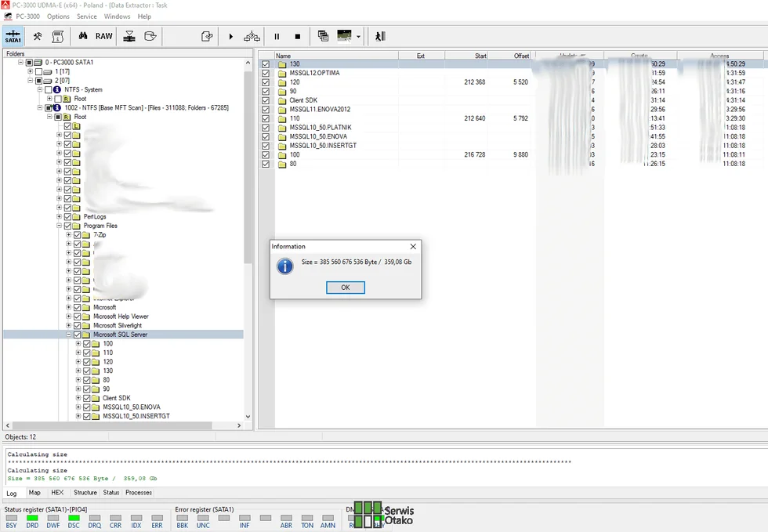
Task: Check the NTFS - System partition checkbox
Action: [x=48, y=89]
